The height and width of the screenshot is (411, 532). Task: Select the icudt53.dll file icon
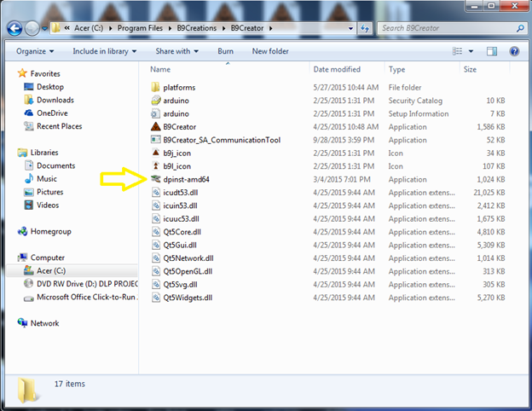tap(155, 193)
